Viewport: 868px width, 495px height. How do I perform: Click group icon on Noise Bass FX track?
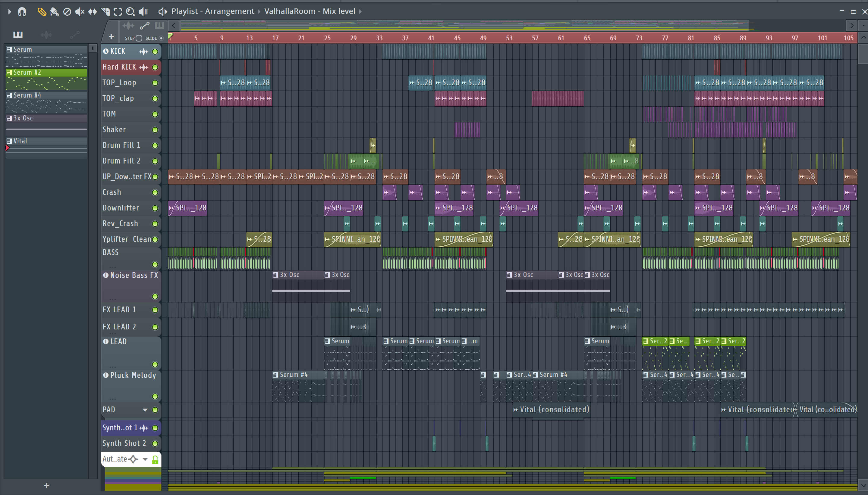coord(106,275)
